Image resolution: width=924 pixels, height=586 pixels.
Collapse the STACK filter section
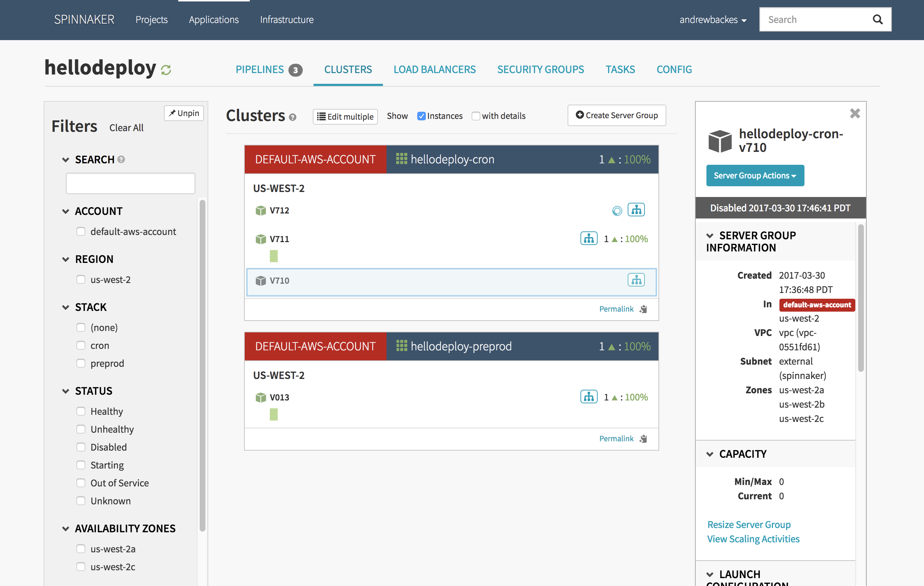click(x=65, y=307)
